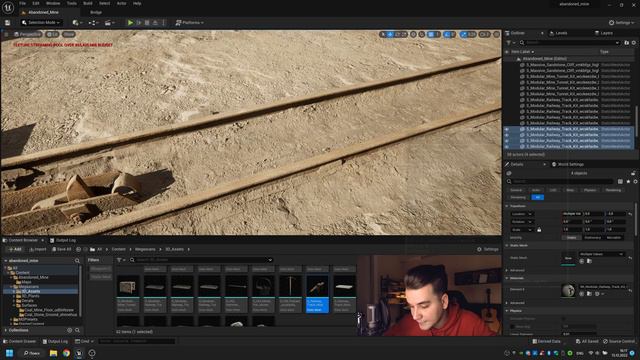Screen dimensions: 640x360
Task: Start the green Play in editor button
Action: (130, 23)
